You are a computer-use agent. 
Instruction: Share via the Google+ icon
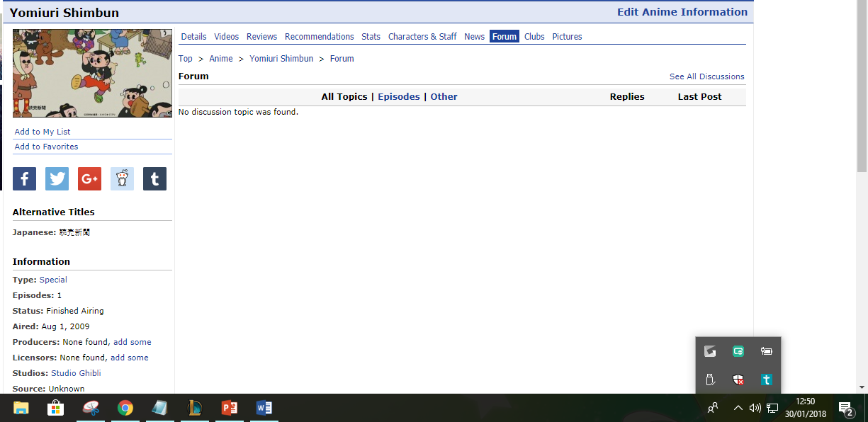pos(89,179)
